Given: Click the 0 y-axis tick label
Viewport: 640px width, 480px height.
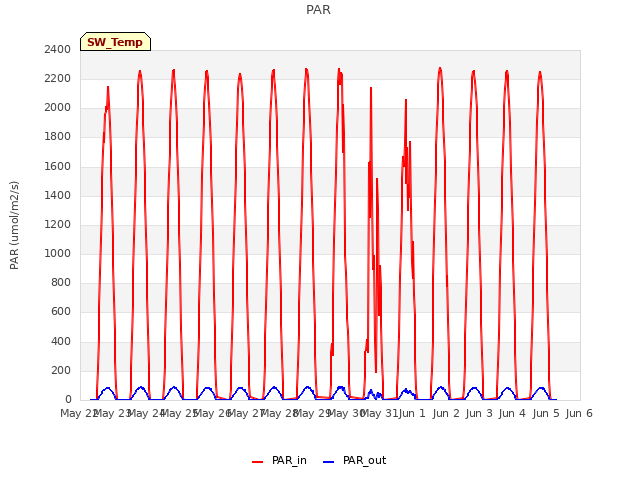Looking at the screenshot, I should coord(68,399).
